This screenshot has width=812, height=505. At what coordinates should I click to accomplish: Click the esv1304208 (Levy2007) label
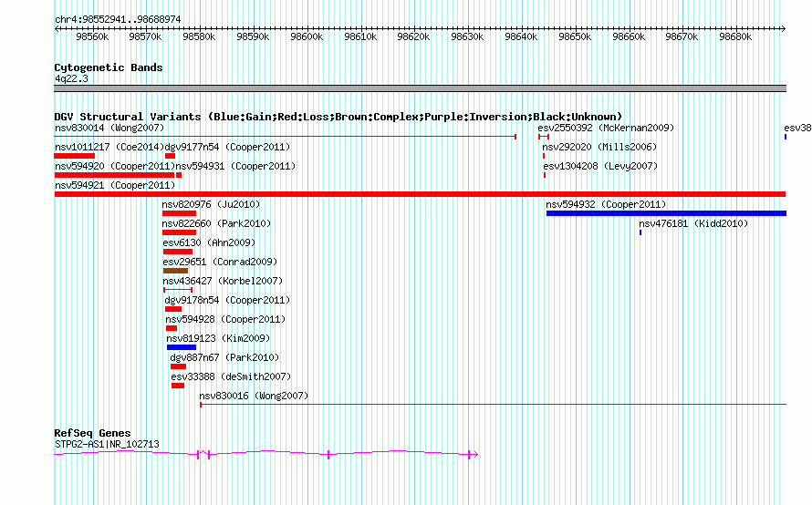[600, 166]
